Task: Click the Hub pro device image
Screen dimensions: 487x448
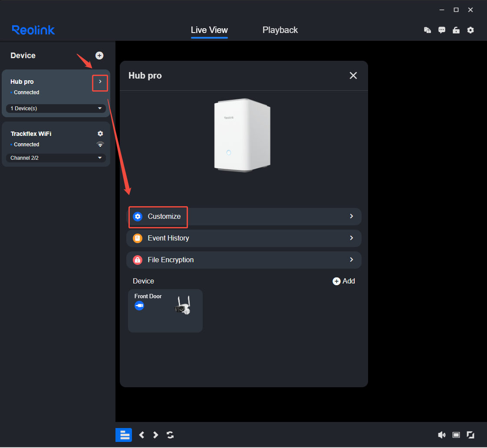Action: tap(243, 135)
